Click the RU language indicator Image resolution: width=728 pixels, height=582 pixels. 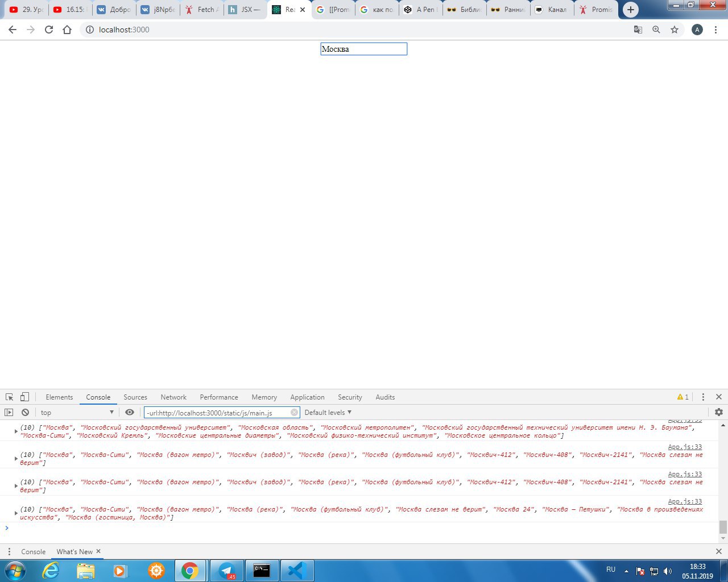pos(611,569)
